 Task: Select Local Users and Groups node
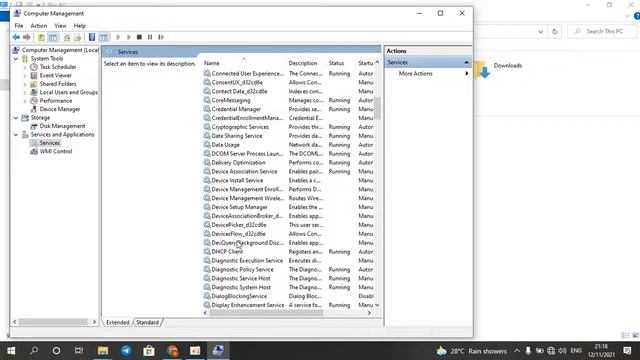[x=69, y=92]
